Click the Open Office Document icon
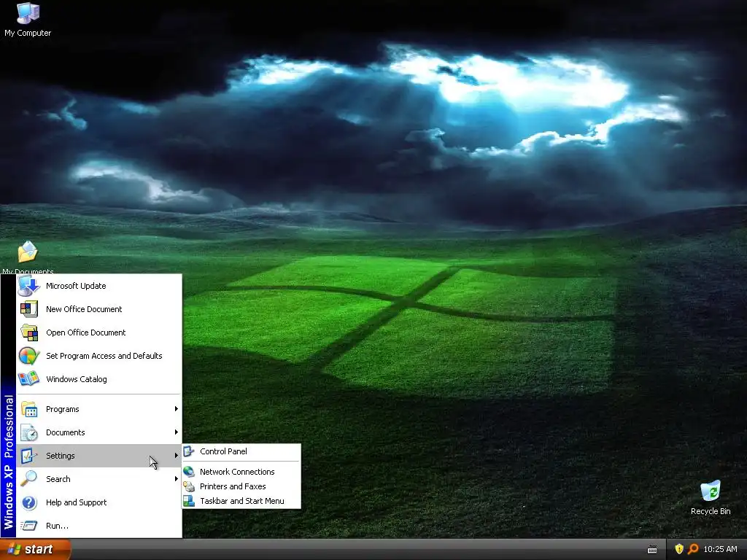 (x=29, y=332)
